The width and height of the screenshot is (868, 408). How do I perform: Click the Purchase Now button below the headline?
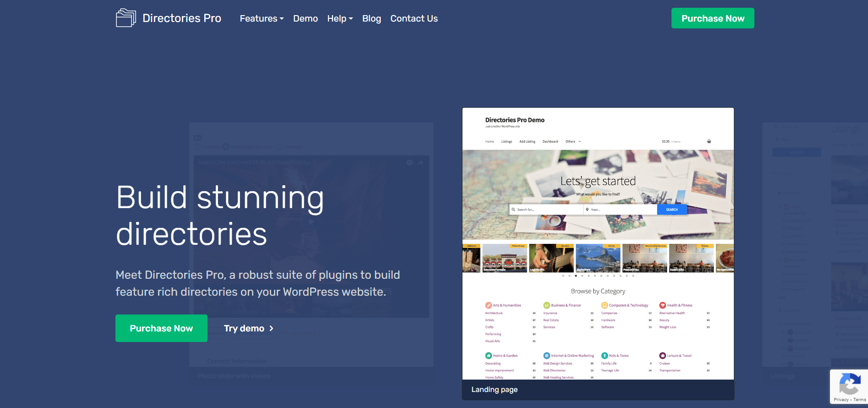pos(161,328)
